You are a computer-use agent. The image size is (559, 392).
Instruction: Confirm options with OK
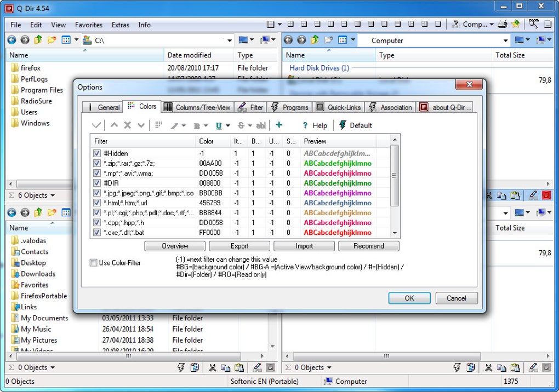pos(409,298)
